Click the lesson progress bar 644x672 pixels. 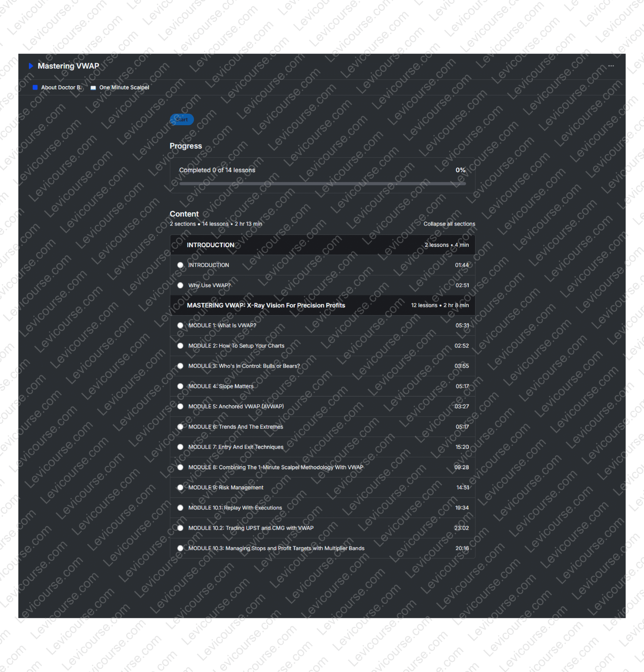[x=322, y=183]
